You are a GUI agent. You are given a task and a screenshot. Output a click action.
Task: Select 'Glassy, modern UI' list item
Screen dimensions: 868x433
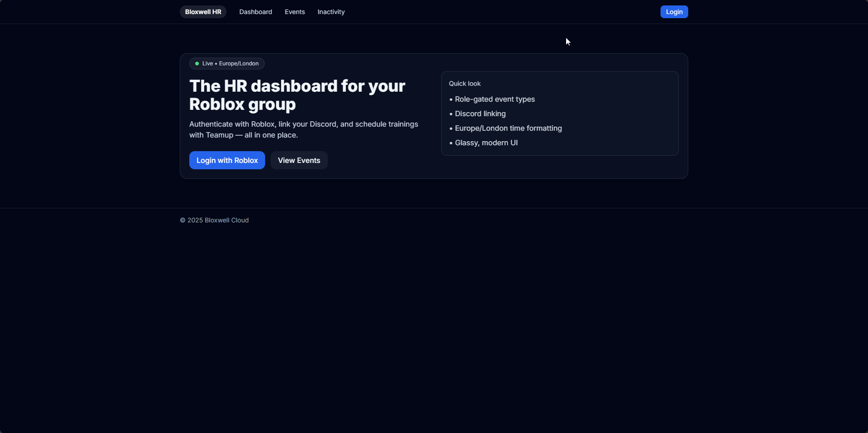click(x=483, y=143)
